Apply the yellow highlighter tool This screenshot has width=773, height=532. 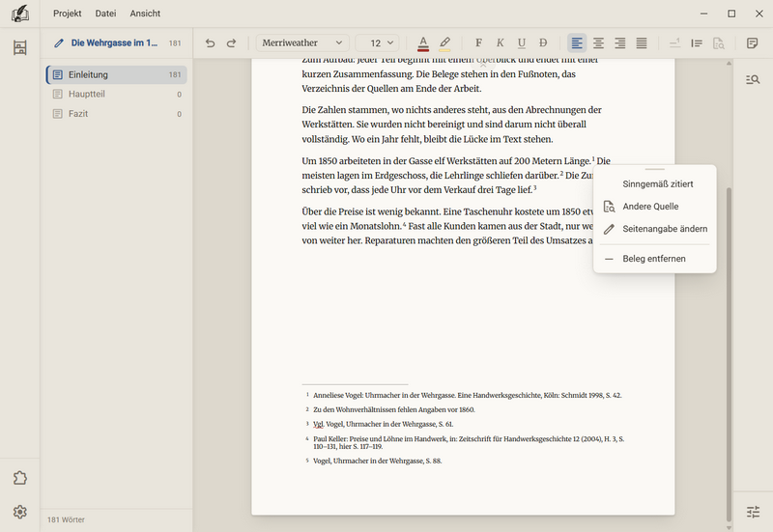pyautogui.click(x=444, y=43)
